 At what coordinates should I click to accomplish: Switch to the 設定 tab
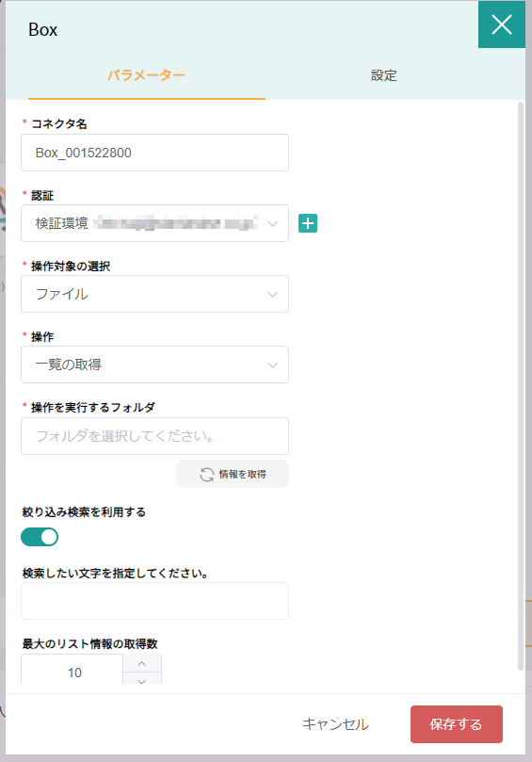tap(384, 75)
